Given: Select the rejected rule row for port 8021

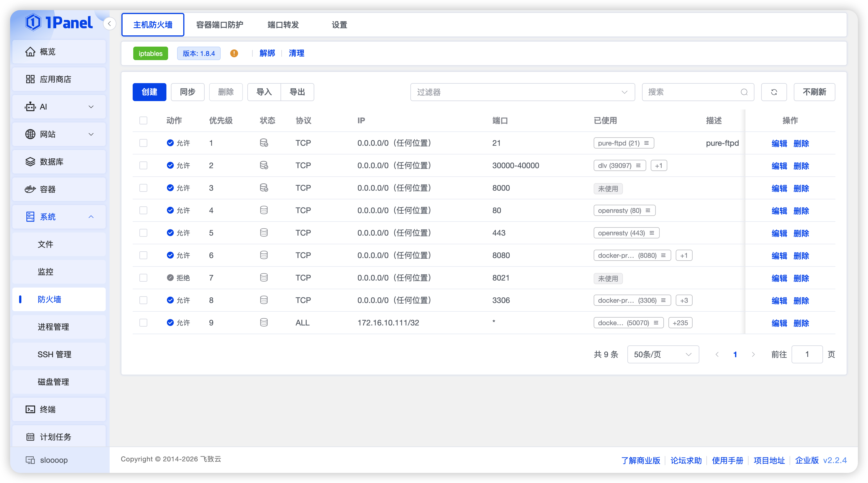Looking at the screenshot, I should tap(143, 277).
